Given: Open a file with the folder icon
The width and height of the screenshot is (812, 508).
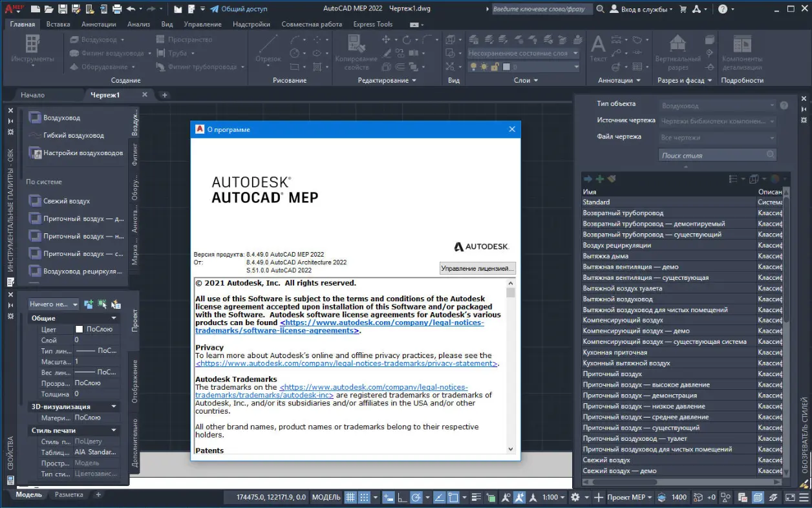Looking at the screenshot, I should click(48, 9).
